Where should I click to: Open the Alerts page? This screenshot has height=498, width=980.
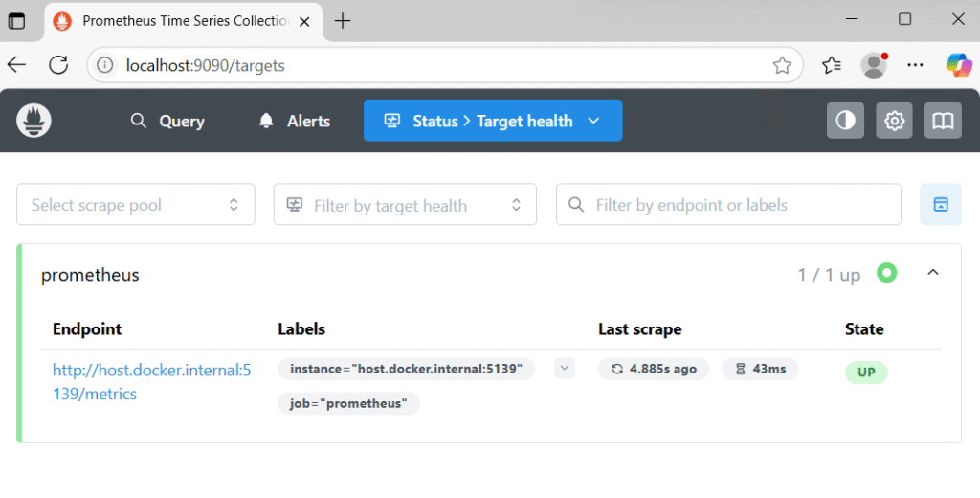click(294, 121)
